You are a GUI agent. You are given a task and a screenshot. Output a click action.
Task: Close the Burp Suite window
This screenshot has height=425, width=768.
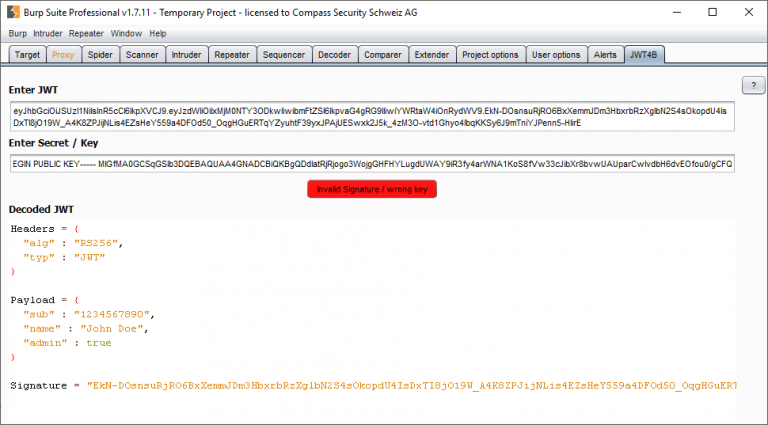point(749,12)
